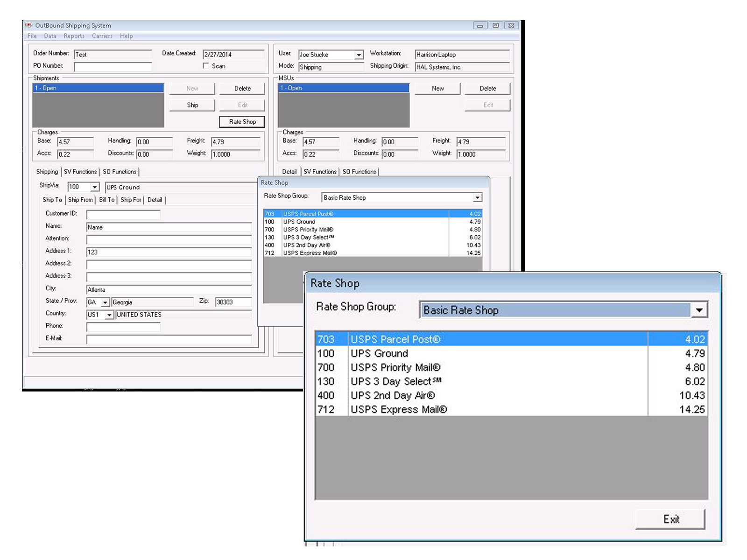Click the PO Number field
The image size is (747, 560).
click(x=113, y=67)
